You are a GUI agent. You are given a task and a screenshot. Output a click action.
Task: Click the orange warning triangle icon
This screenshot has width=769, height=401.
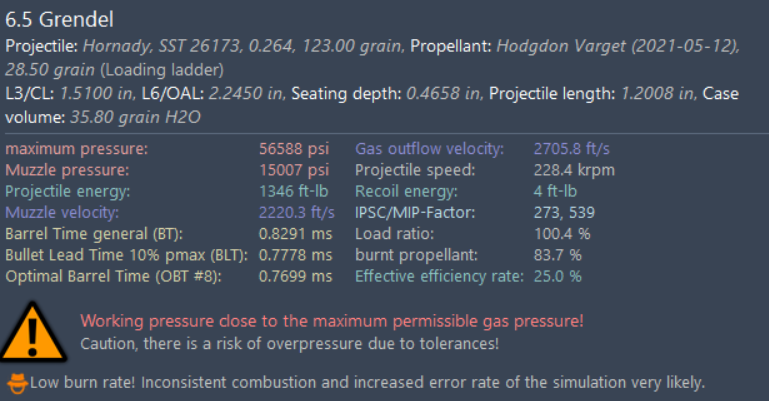[30, 331]
